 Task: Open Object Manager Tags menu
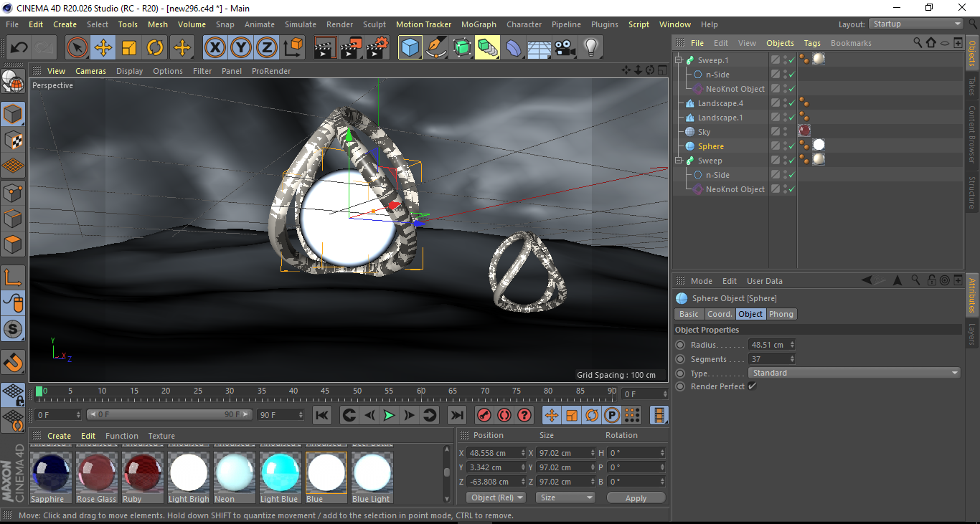click(812, 43)
